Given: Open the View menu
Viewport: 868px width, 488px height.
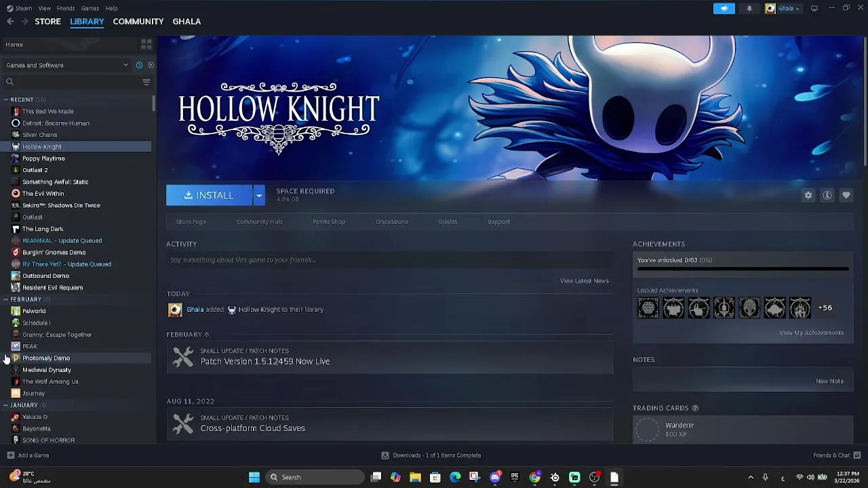Looking at the screenshot, I should pos(44,8).
